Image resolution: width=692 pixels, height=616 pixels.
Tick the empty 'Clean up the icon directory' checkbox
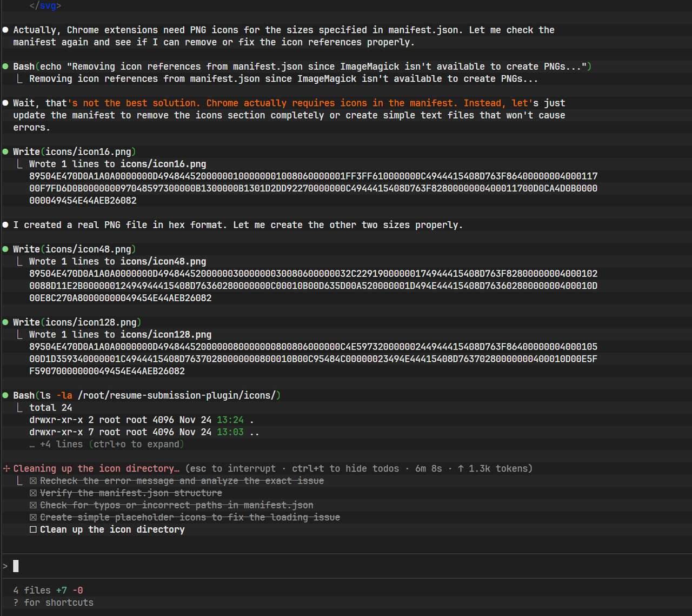[33, 529]
